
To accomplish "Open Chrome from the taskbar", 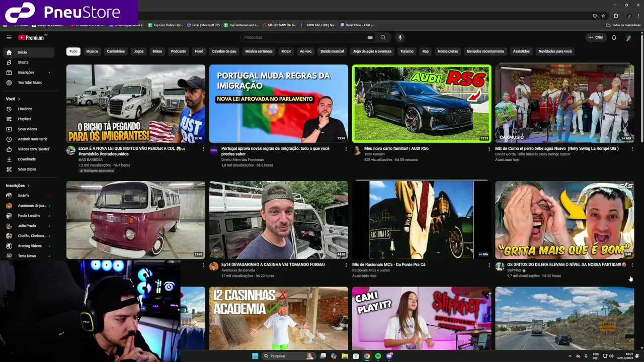I will [367, 356].
